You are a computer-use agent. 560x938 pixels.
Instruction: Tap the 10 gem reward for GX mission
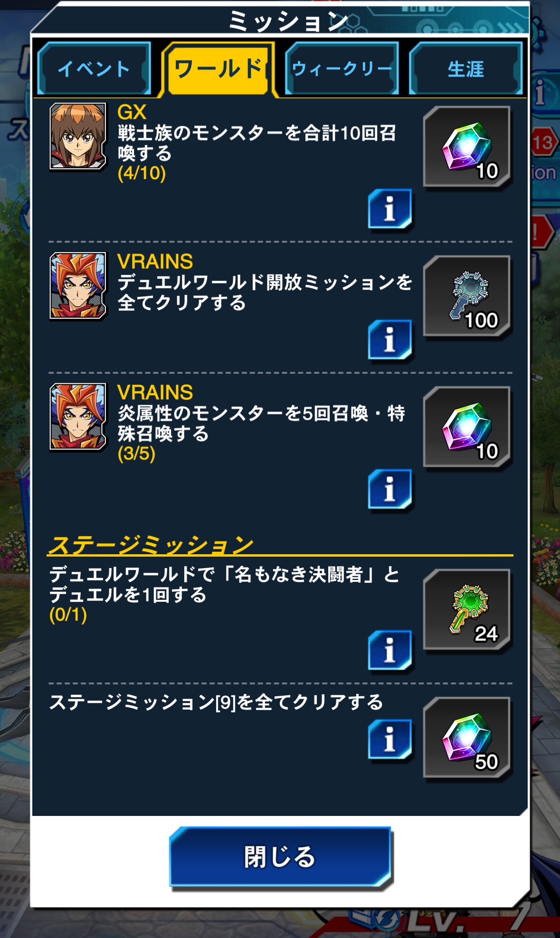[467, 147]
